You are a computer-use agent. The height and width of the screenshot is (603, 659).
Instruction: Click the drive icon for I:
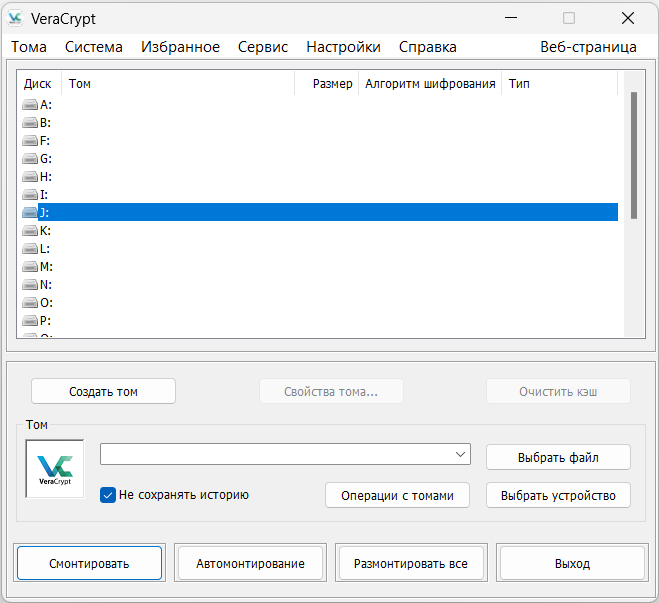pyautogui.click(x=30, y=195)
